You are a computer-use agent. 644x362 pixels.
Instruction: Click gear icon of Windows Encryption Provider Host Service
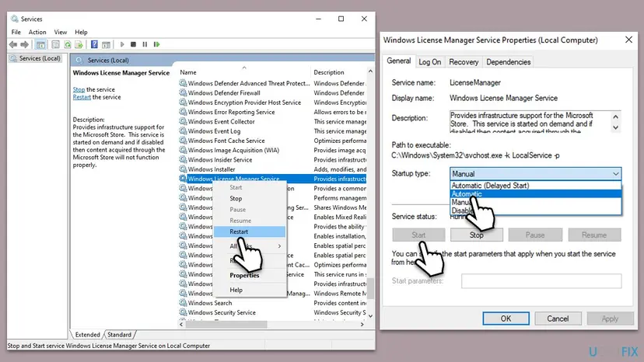183,103
